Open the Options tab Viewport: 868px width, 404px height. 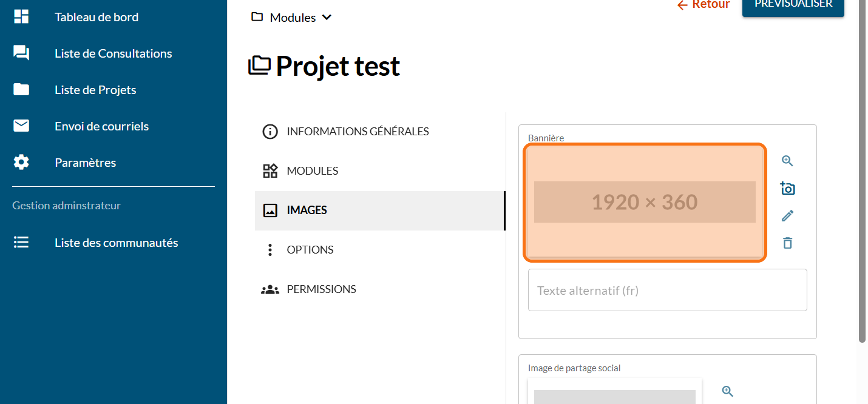click(310, 250)
